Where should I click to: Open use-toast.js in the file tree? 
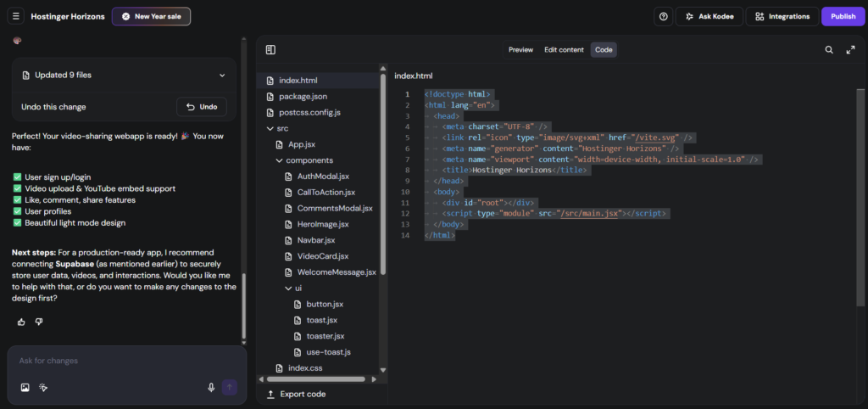[x=329, y=352]
